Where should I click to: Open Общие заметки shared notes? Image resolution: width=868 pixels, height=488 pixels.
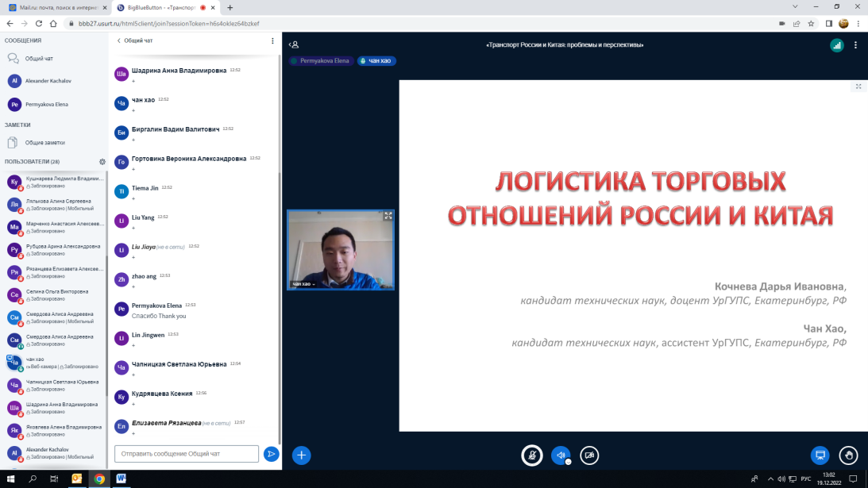pyautogui.click(x=44, y=143)
